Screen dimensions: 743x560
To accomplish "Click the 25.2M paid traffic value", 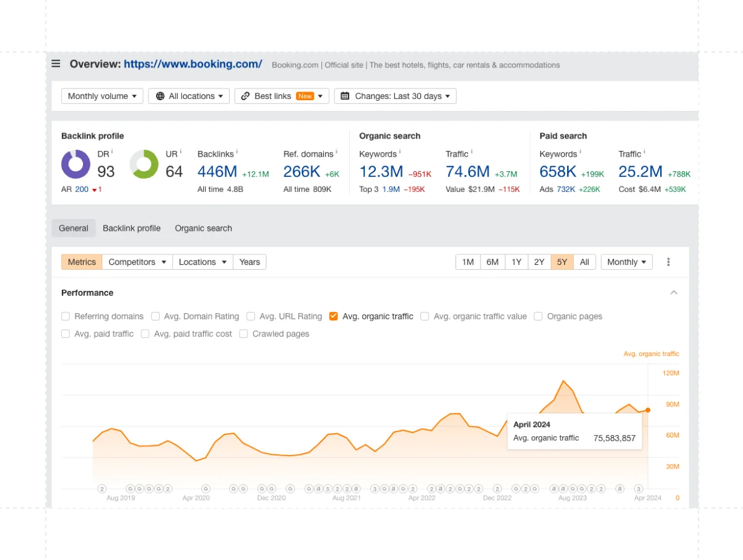I will 640,171.
